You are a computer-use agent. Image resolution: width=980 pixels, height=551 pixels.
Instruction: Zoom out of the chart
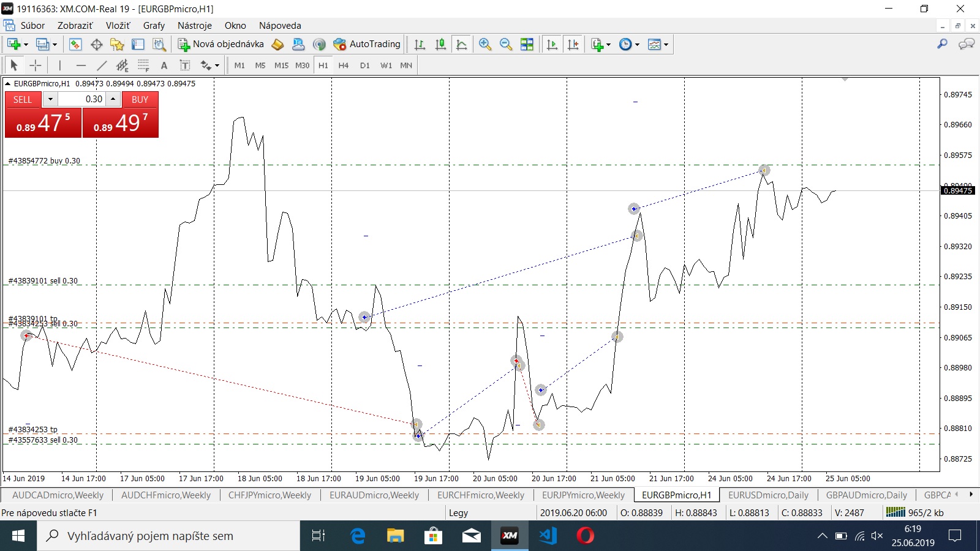point(506,44)
